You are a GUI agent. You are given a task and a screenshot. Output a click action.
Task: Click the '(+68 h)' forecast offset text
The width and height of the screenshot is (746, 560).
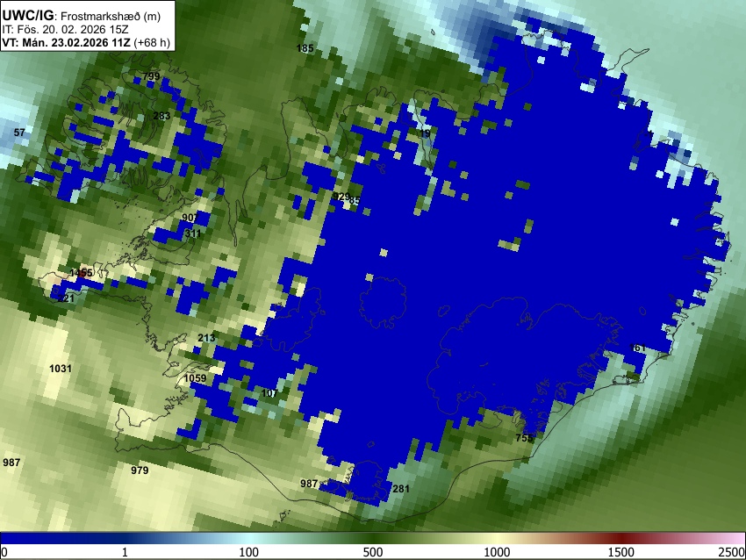[152, 42]
